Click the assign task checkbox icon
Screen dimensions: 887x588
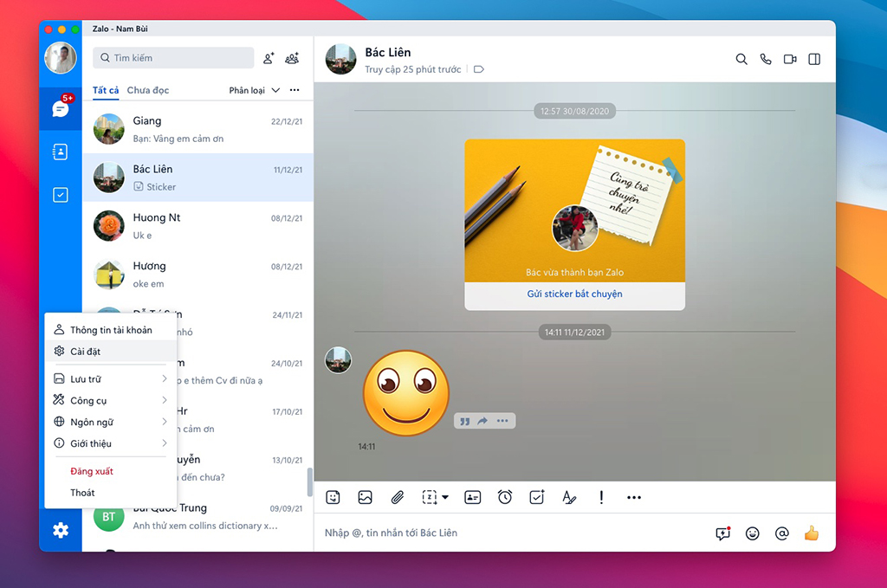coord(537,497)
